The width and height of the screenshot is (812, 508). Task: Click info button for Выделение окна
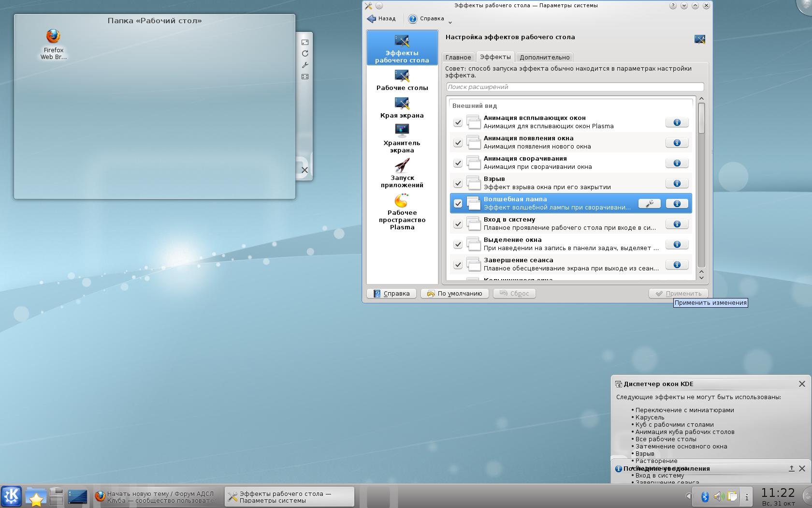click(677, 244)
